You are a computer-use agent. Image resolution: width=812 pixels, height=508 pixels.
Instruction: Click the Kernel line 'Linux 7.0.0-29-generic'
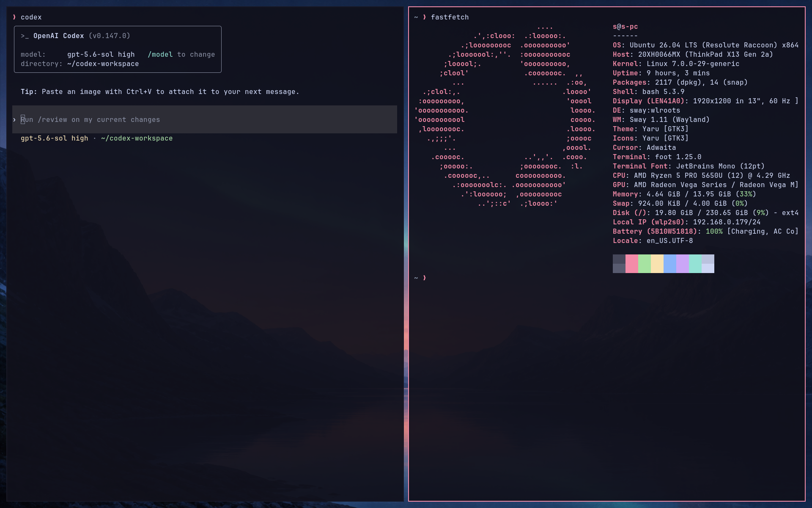[x=676, y=64]
